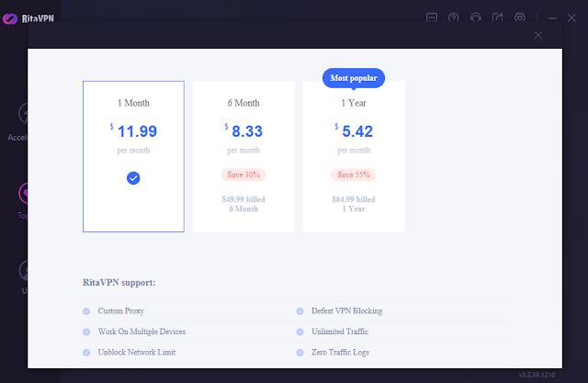
Task: Click the blue checkmark on 1 Month plan
Action: coord(133,178)
